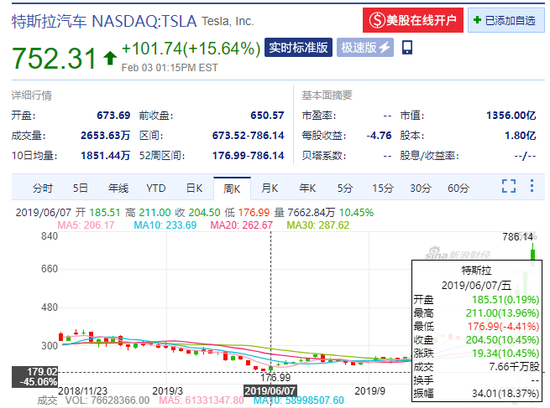The image size is (550, 408).
Task: Click the 10-day average 1851.44万
Action: click(x=105, y=155)
